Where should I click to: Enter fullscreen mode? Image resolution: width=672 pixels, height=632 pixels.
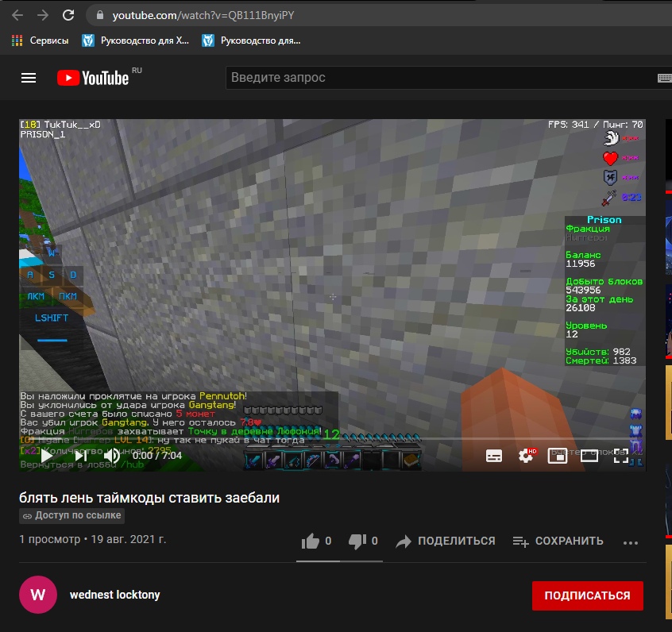(620, 456)
